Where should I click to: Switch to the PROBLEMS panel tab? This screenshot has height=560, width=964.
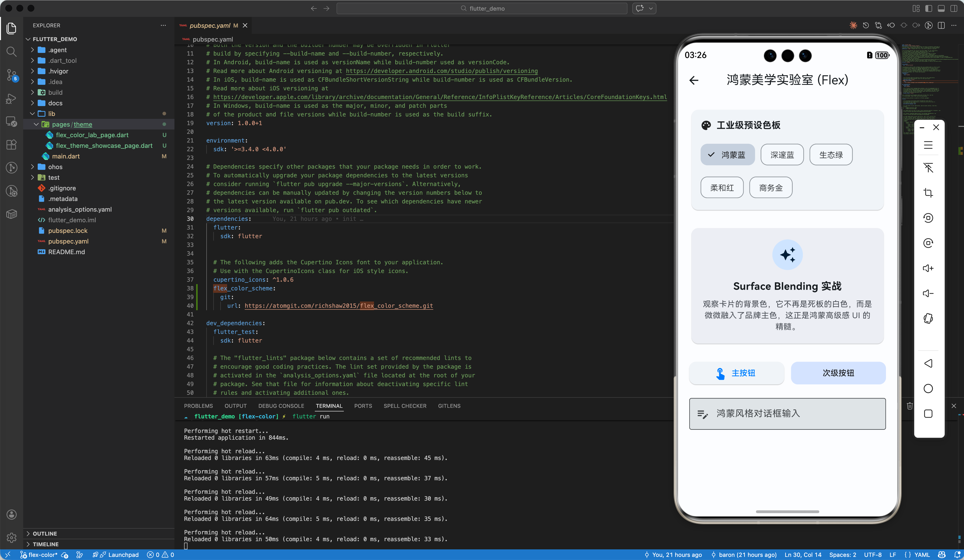tap(198, 406)
